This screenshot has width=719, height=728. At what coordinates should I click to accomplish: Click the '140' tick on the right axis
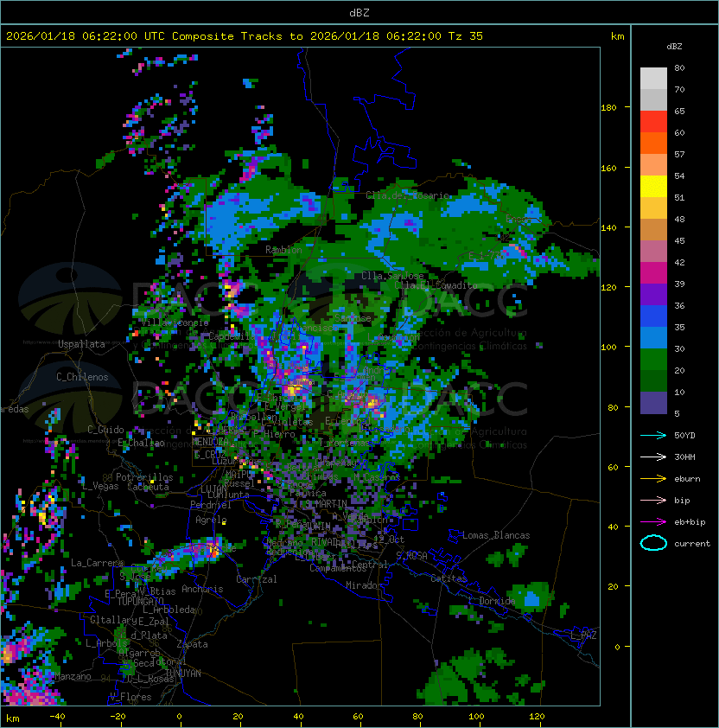[x=608, y=228]
